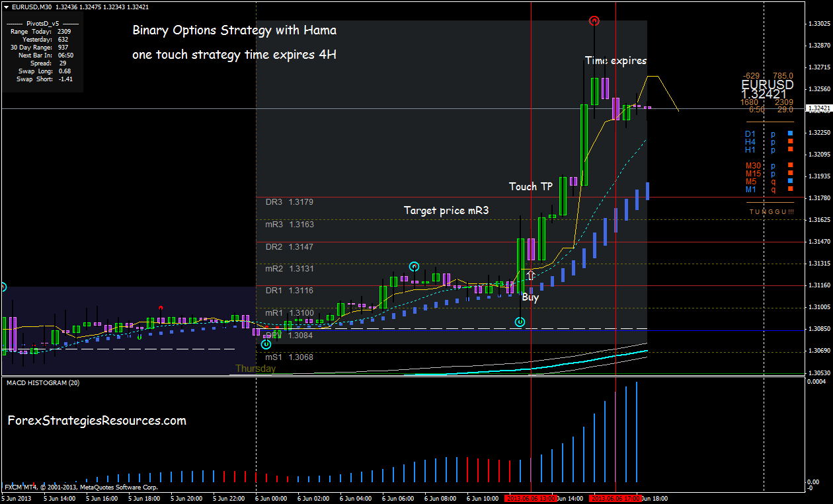Click the blue square in the M5 row
The height and width of the screenshot is (504, 833).
click(789, 182)
